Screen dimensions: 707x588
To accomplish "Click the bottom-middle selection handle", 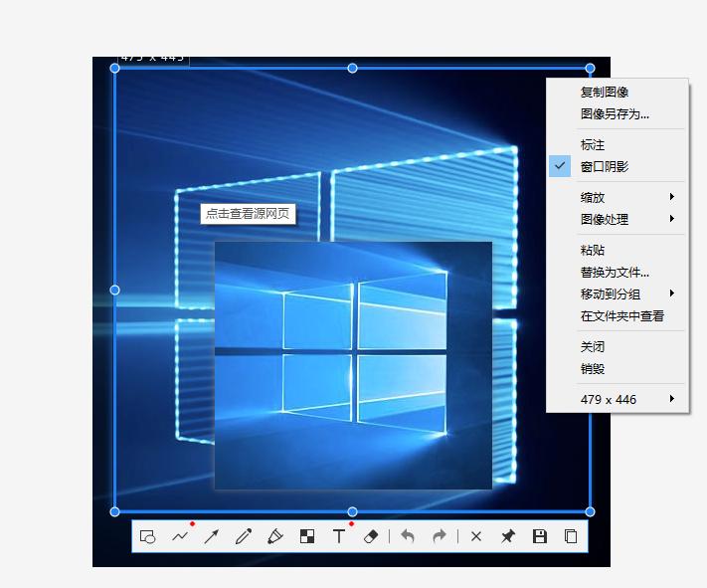I will (353, 511).
